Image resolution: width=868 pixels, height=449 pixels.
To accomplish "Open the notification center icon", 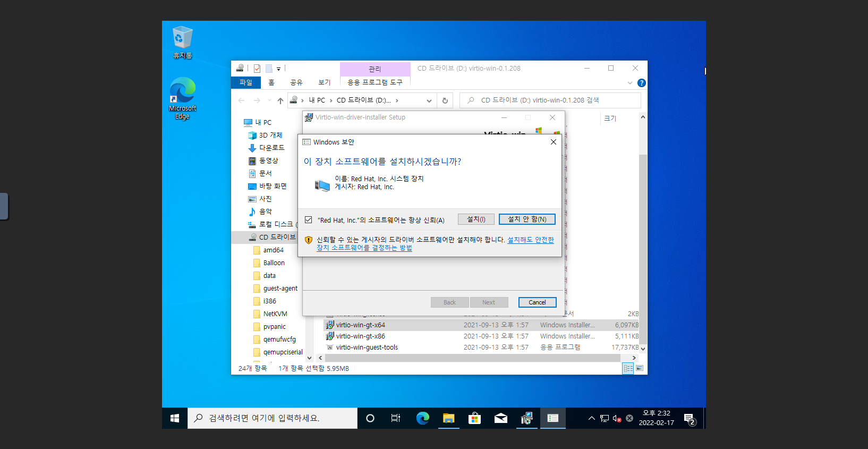I will [690, 419].
